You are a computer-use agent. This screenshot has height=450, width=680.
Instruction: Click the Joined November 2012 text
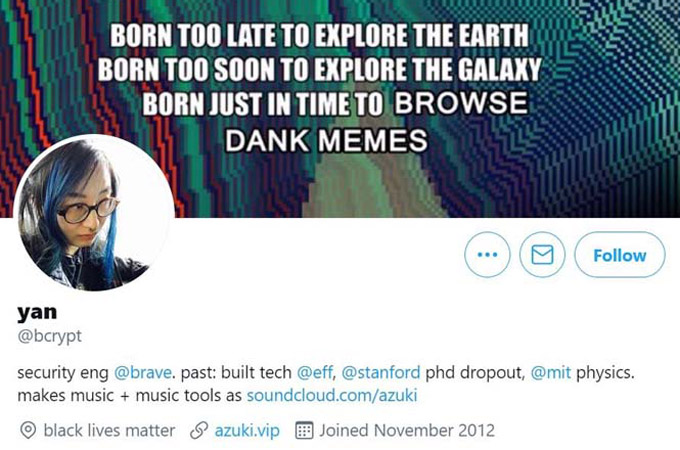(x=407, y=430)
